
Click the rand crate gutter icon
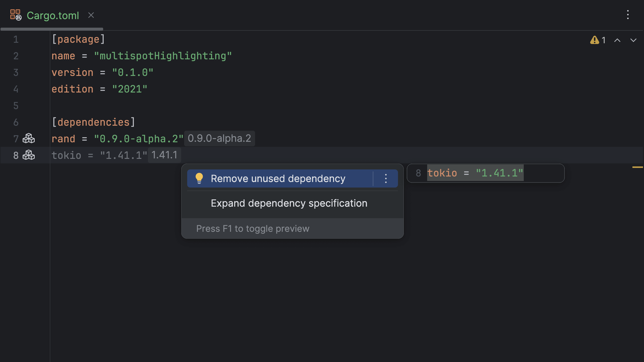point(29,139)
